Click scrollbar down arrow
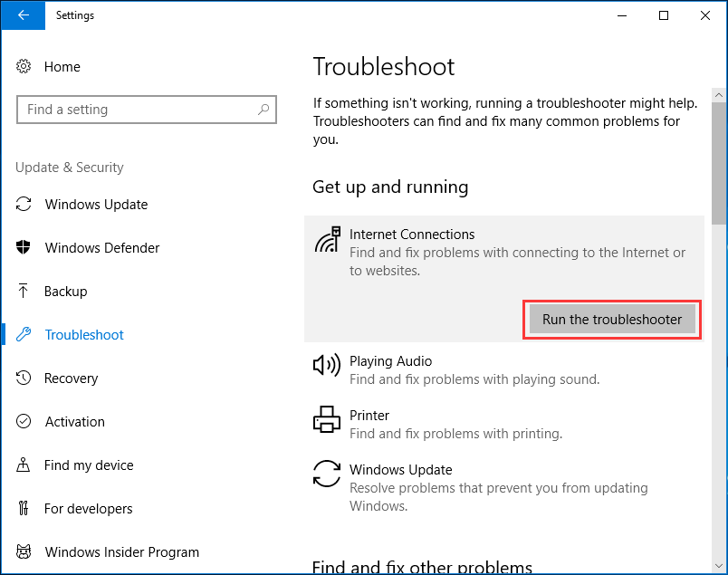This screenshot has height=575, width=728. click(x=719, y=566)
